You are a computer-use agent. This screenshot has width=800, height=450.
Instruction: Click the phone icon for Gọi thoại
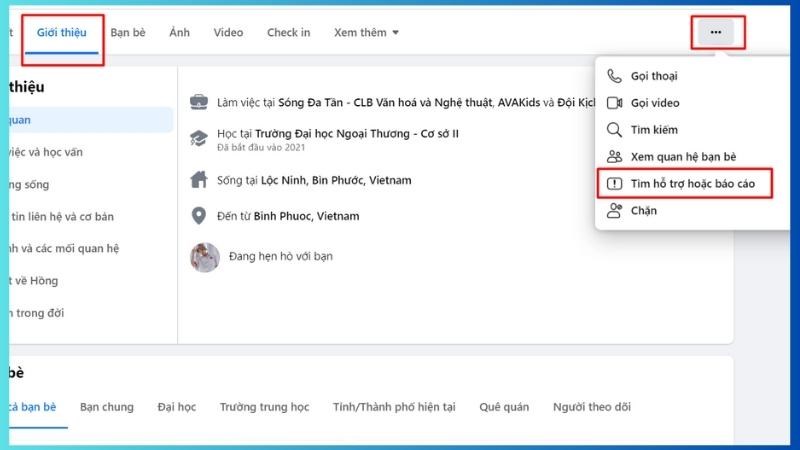pos(614,76)
